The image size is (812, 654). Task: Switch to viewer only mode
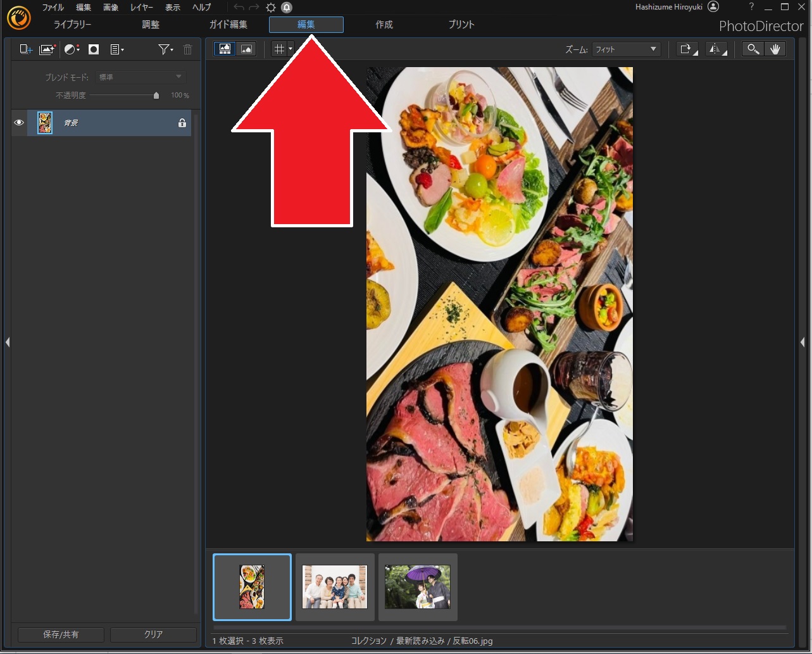click(x=246, y=49)
